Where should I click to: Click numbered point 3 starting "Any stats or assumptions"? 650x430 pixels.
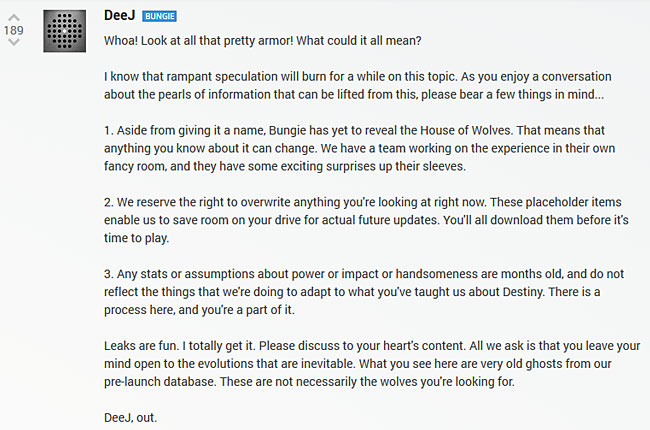click(x=364, y=292)
